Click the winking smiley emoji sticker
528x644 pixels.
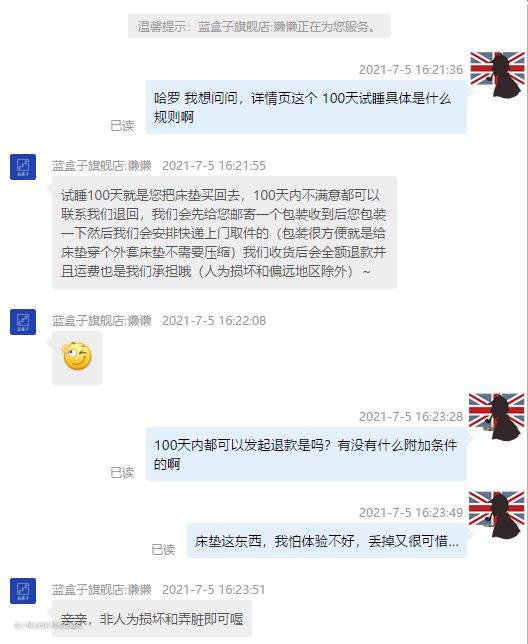pos(77,356)
